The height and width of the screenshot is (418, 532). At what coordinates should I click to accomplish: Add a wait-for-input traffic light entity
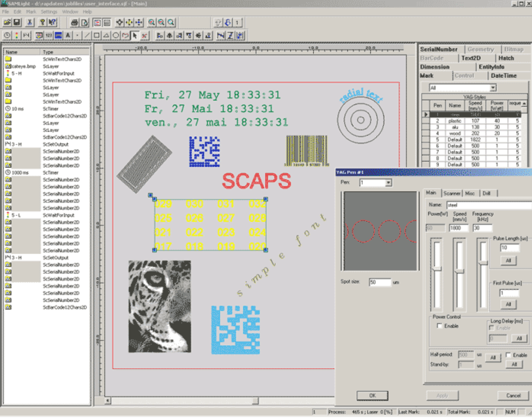click(x=17, y=35)
